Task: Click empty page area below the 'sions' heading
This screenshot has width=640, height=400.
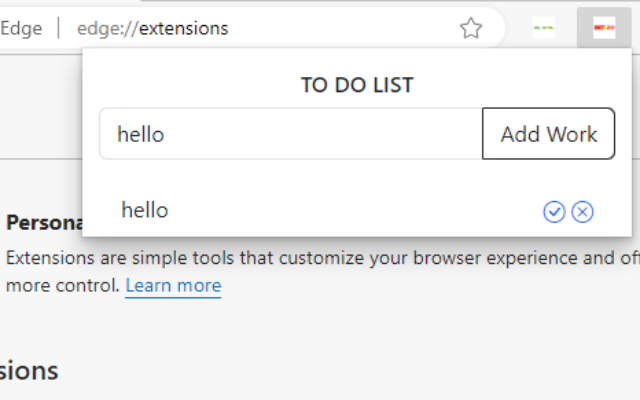Action: (300, 390)
